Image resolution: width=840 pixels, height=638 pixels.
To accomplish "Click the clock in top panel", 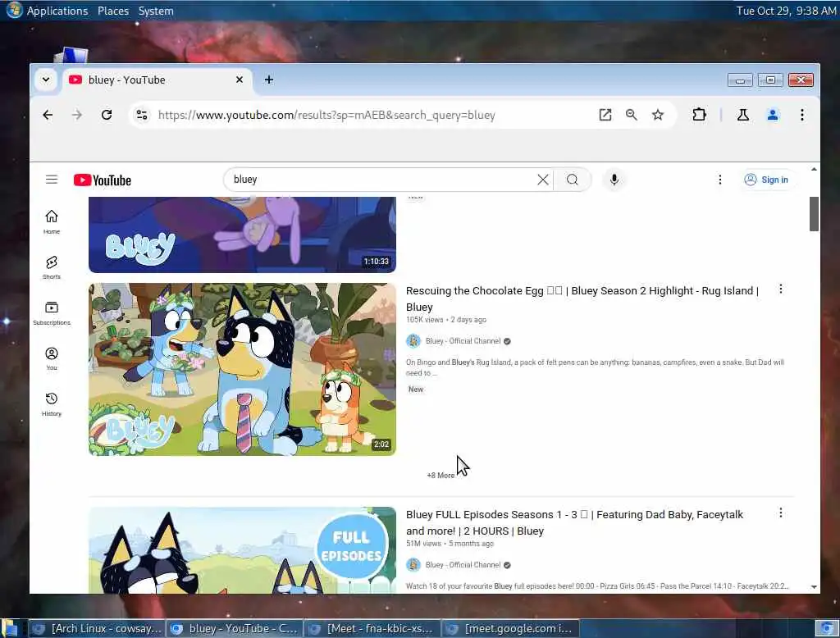I will [x=786, y=11].
